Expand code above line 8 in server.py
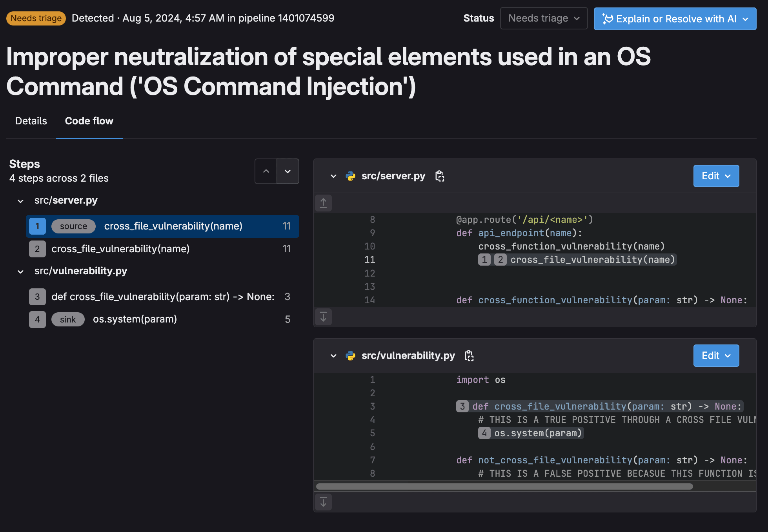768x532 pixels. (323, 203)
